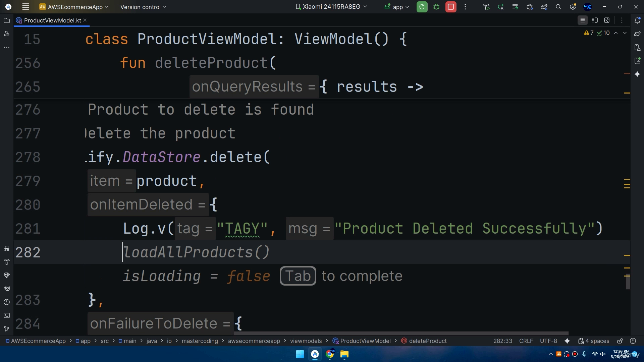The height and width of the screenshot is (362, 644).
Task: Open the Problems tool window icon
Action: [6, 302]
